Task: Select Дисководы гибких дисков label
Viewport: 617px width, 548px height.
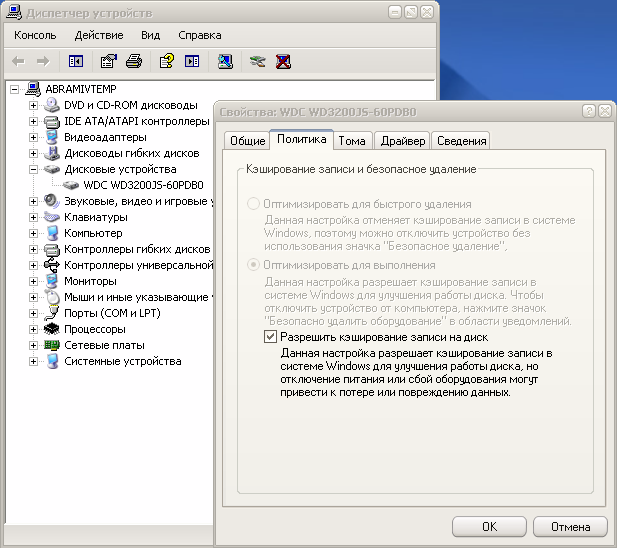Action: [x=132, y=153]
